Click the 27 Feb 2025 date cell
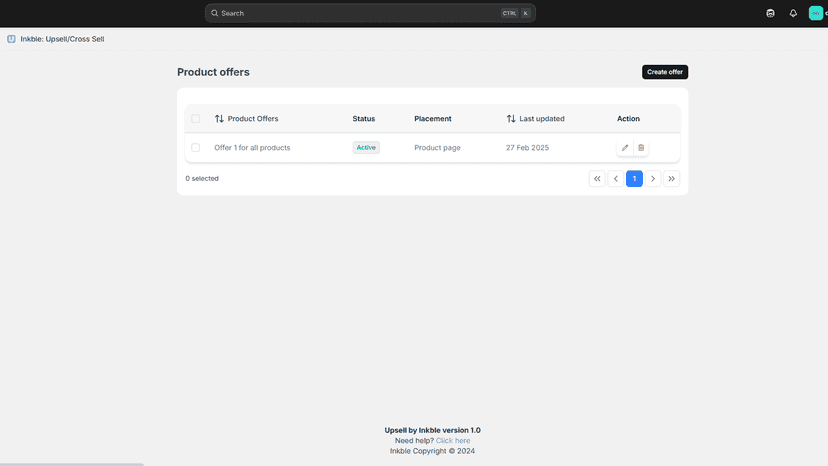 click(x=527, y=148)
